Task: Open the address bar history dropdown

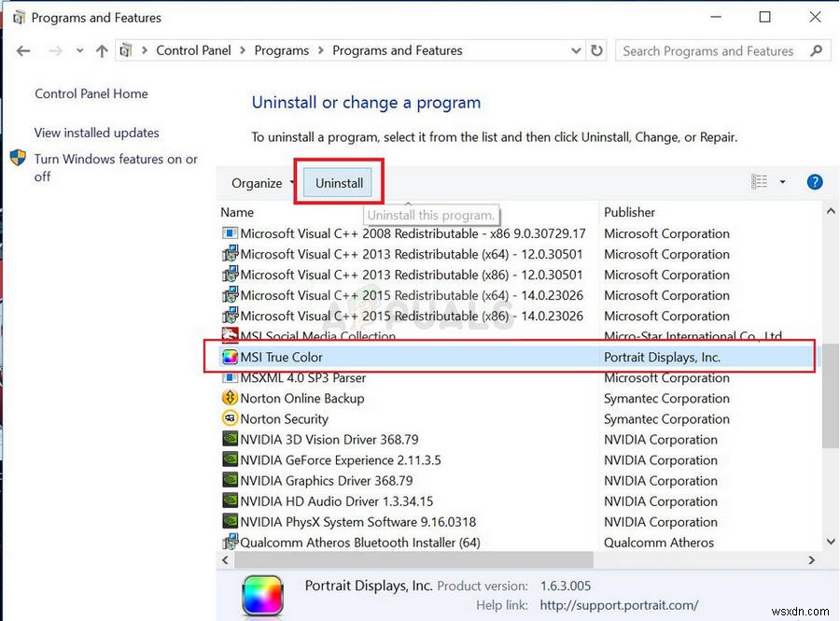Action: pos(576,51)
